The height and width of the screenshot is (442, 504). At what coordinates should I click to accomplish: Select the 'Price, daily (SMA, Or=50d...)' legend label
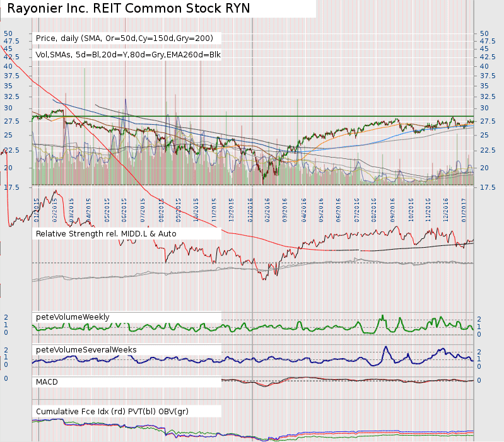coord(124,38)
